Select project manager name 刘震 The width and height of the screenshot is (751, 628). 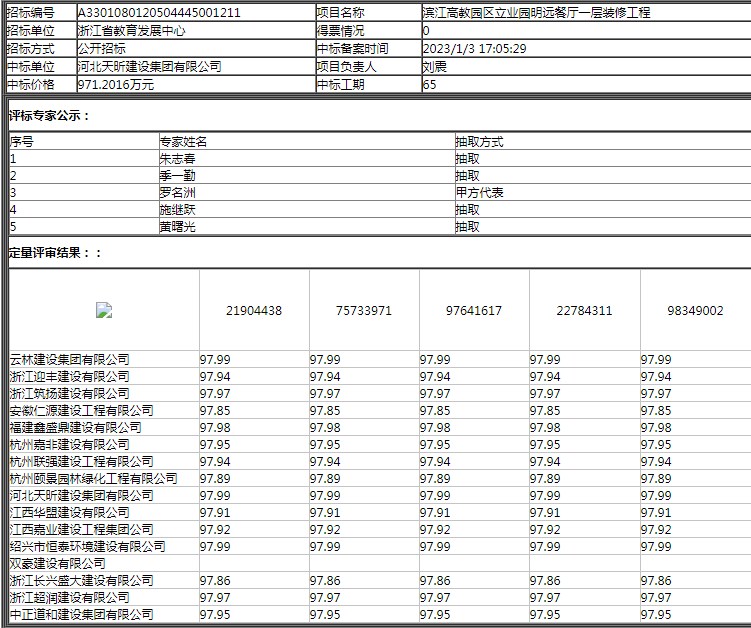tap(435, 67)
